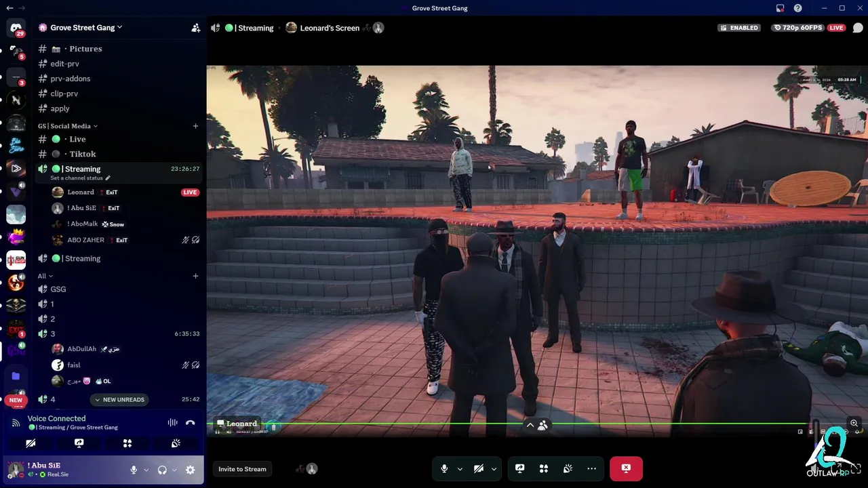Open the Pictures channel
This screenshot has height=488, width=868.
click(x=120, y=49)
